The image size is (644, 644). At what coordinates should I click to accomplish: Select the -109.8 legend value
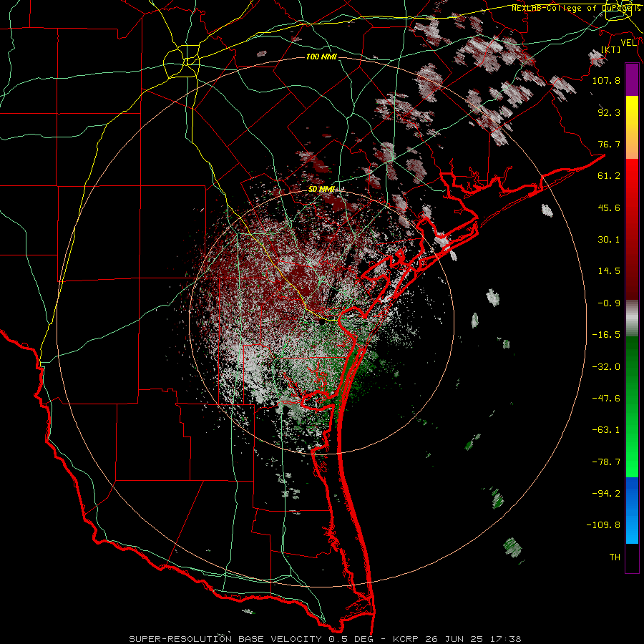pos(603,525)
